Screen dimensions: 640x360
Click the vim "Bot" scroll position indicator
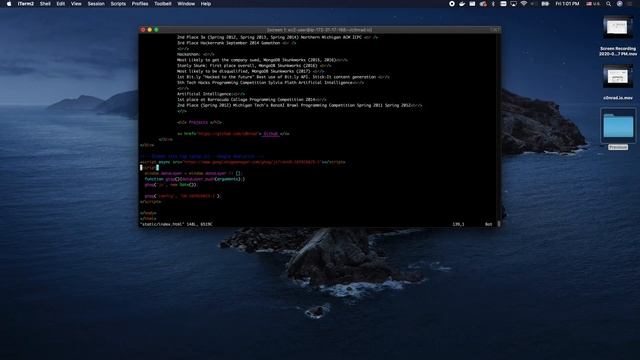tap(488, 224)
